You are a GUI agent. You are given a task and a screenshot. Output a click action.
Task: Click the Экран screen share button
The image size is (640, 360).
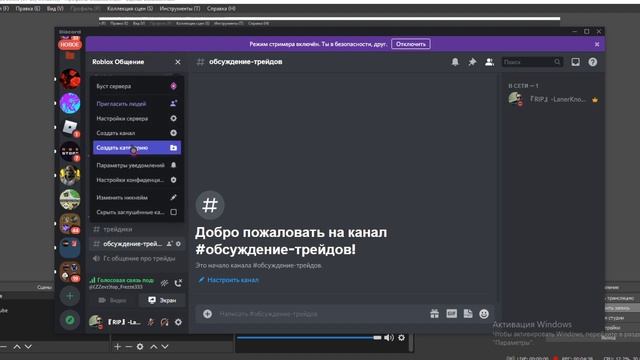162,300
